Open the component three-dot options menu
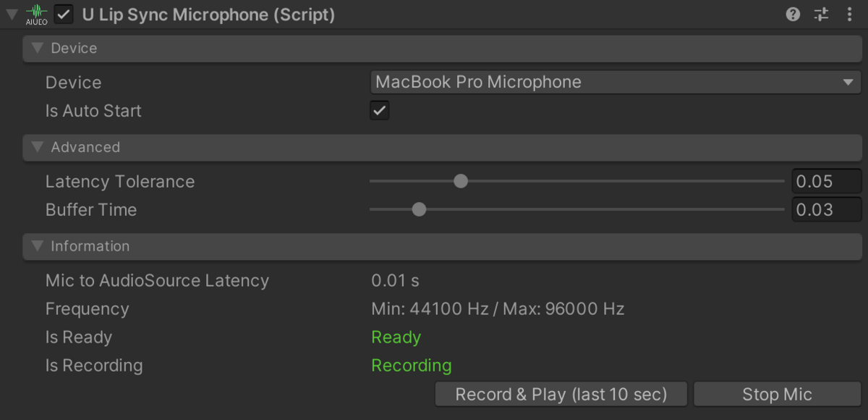The image size is (868, 420). (849, 14)
